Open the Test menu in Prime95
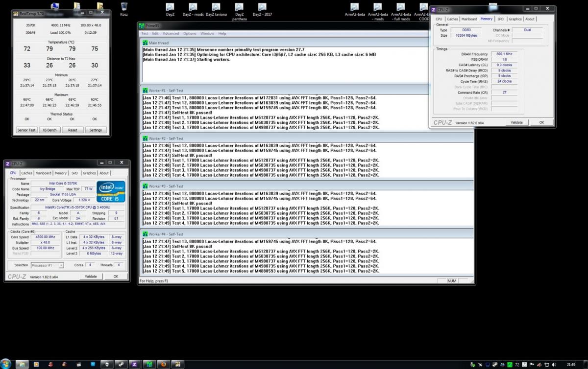Viewport: 588px width, 369px height. coord(145,34)
